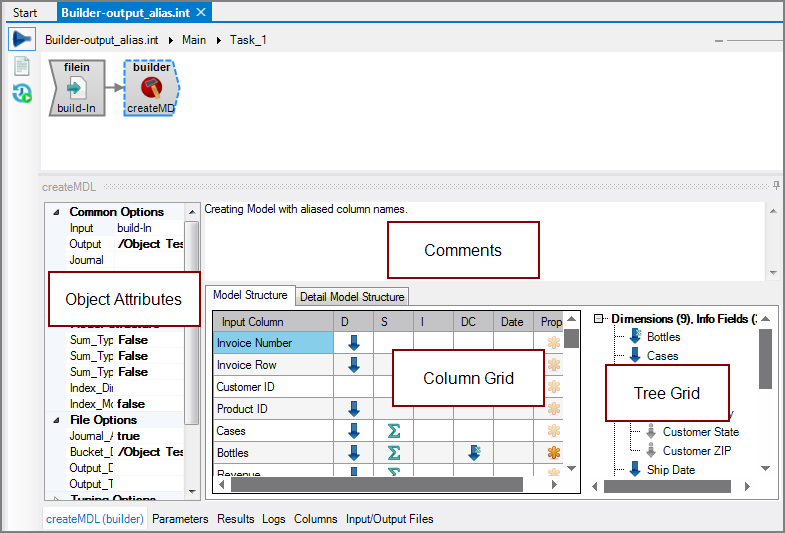Toggle the Dimension arrow for Invoice Row
Image resolution: width=785 pixels, height=533 pixels.
[353, 365]
